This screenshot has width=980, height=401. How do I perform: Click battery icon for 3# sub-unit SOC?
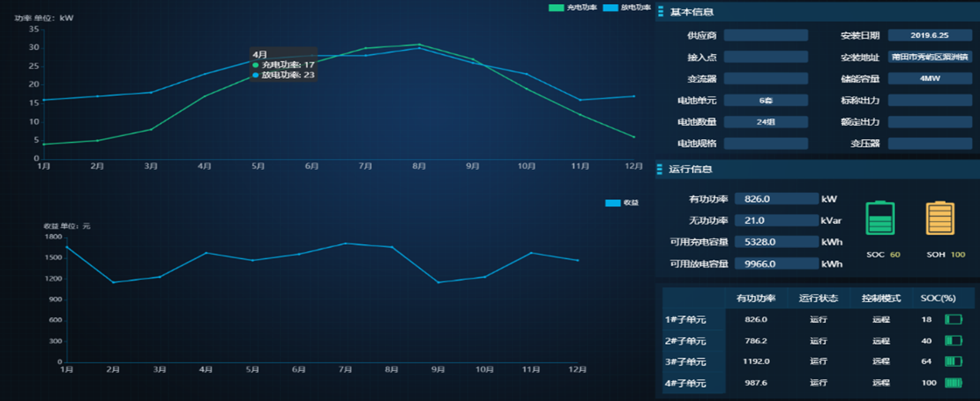tap(954, 361)
